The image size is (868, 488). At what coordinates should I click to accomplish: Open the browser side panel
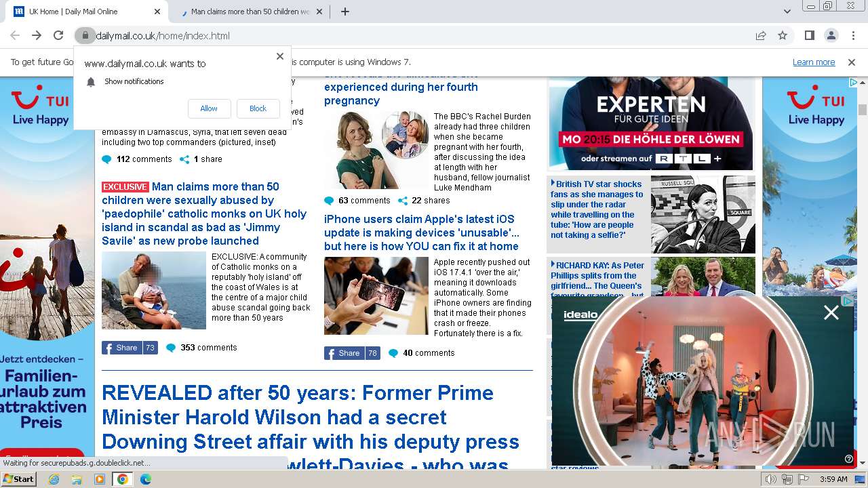[x=810, y=36]
